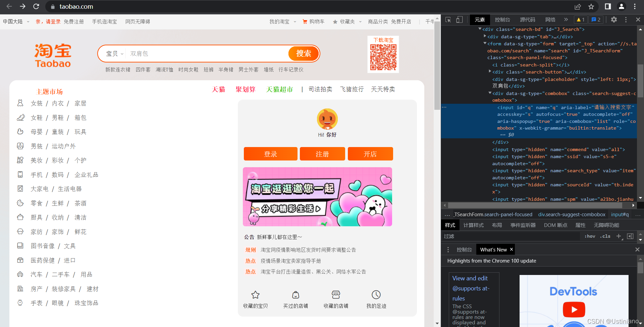Open the Chrome profile avatar
The height and width of the screenshot is (327, 644).
[621, 6]
